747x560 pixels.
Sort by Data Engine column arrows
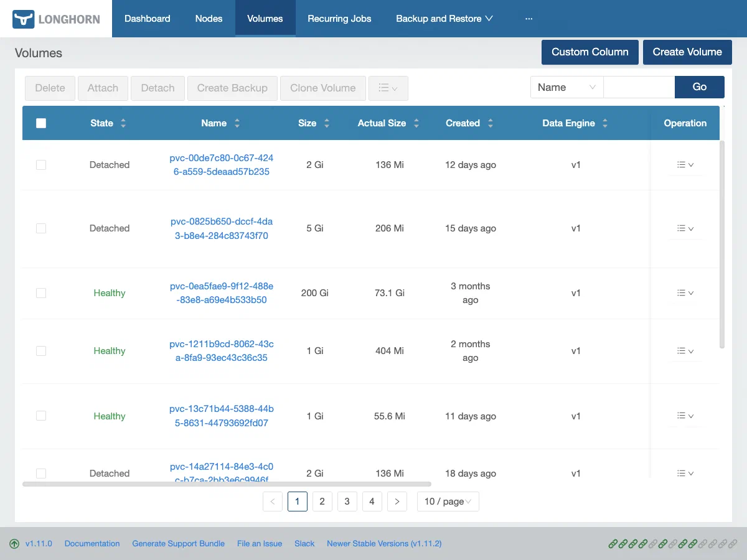click(x=605, y=123)
